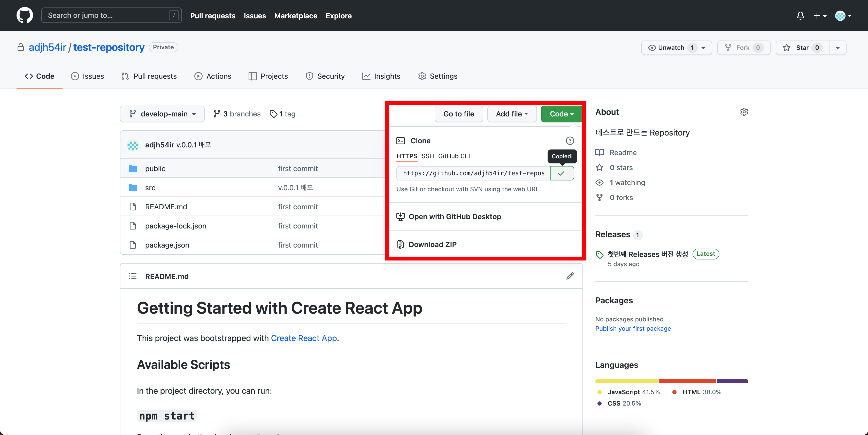Open the Add file dropdown
Viewport: 868px width, 435px height.
[512, 114]
